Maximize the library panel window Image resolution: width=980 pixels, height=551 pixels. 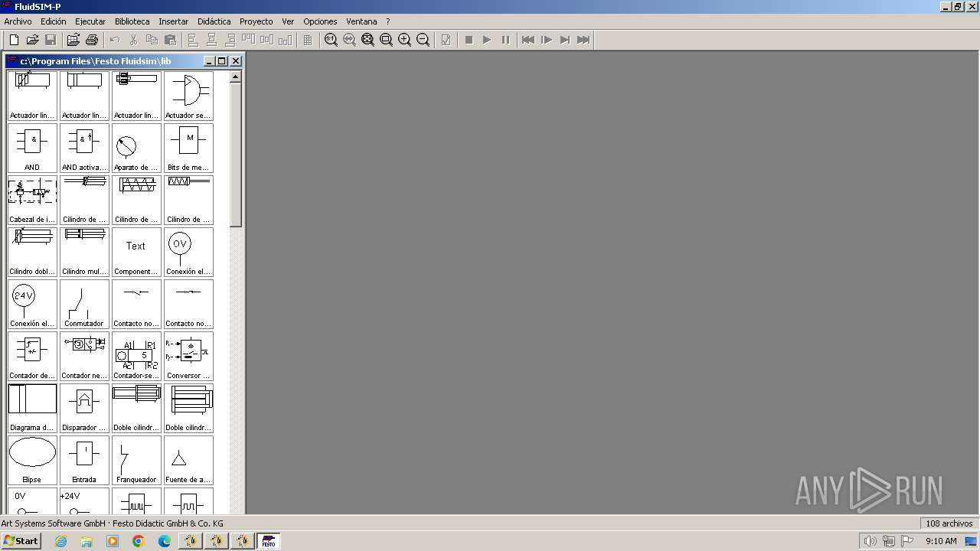(x=222, y=61)
